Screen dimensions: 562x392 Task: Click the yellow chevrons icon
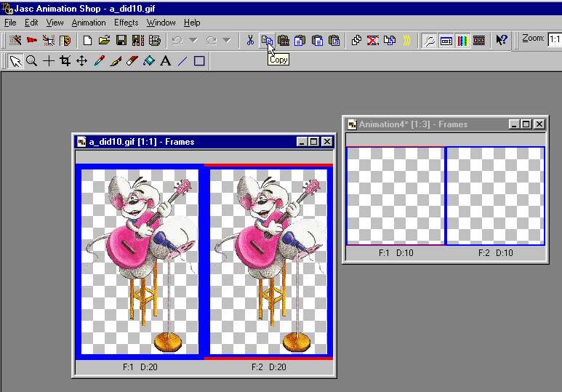[x=406, y=40]
